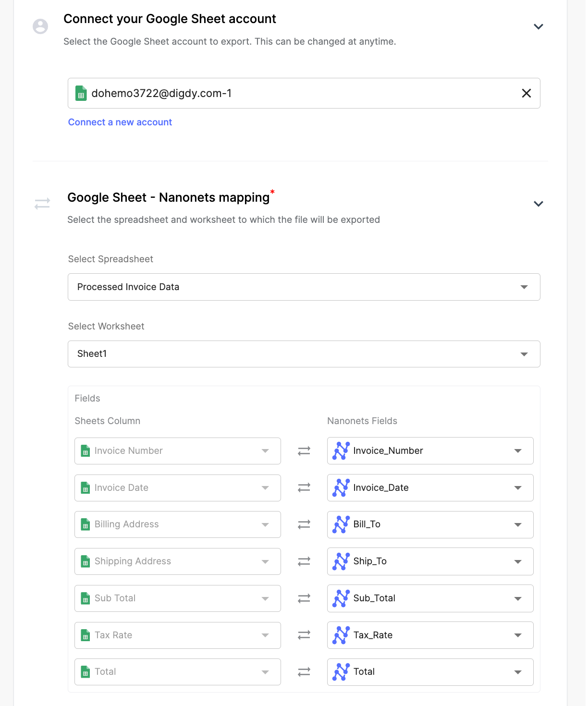Click the swap arrows between the Invoice Number fields
The image size is (588, 706).
[304, 450]
